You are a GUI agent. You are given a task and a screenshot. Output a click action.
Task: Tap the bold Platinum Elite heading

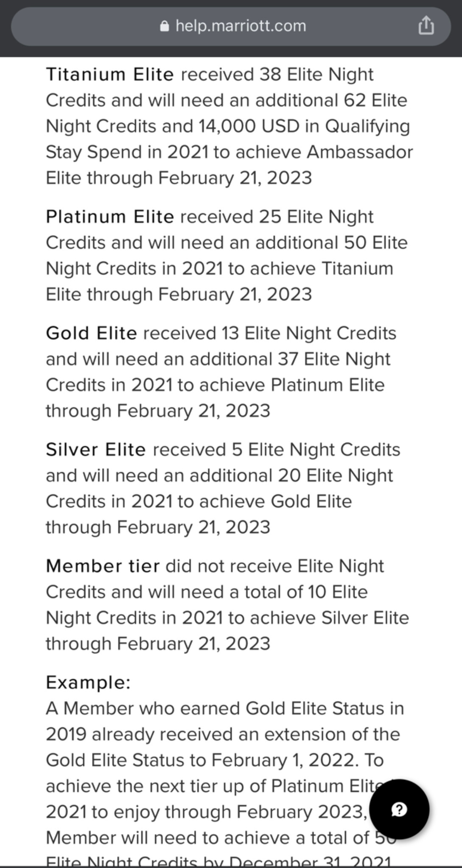click(110, 217)
